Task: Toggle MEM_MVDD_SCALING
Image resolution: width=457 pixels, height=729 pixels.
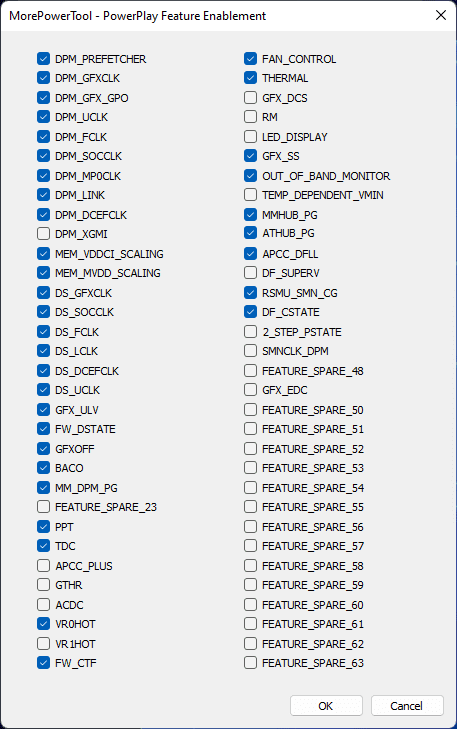Action: pyautogui.click(x=43, y=273)
